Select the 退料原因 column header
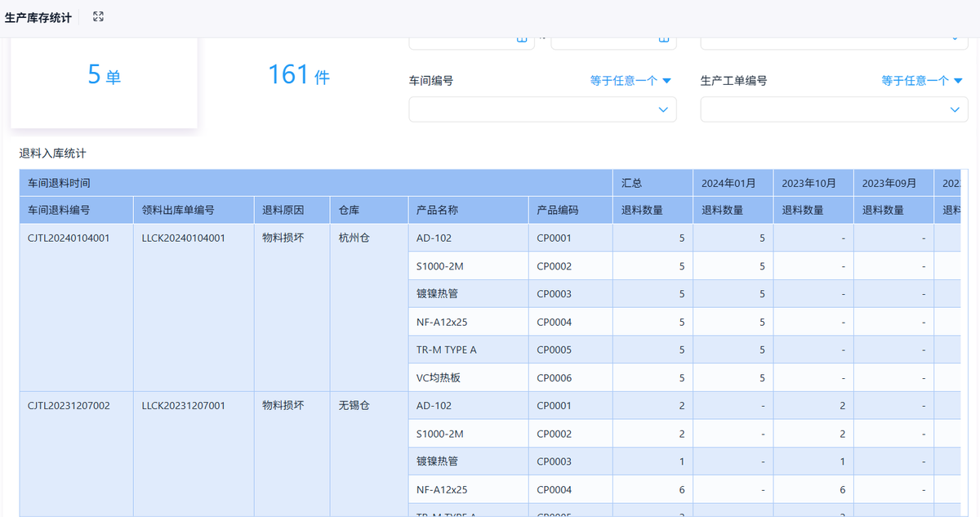 click(x=283, y=210)
